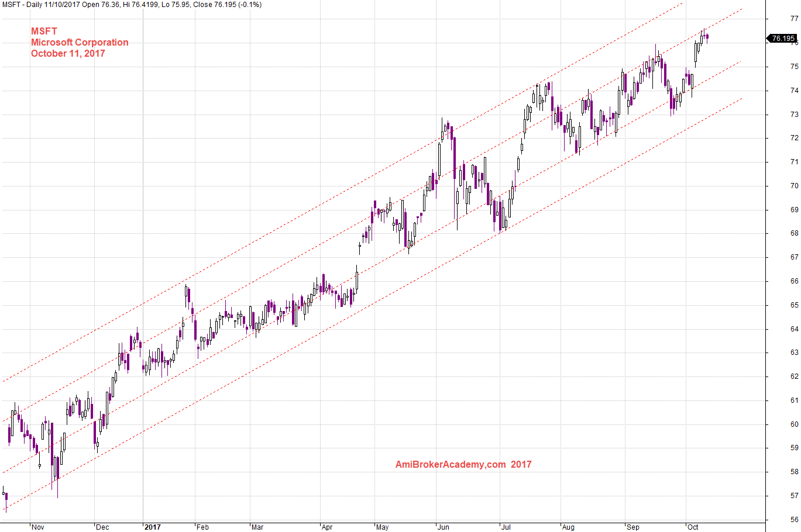
Task: Select the Oct label on time axis
Action: [x=693, y=527]
